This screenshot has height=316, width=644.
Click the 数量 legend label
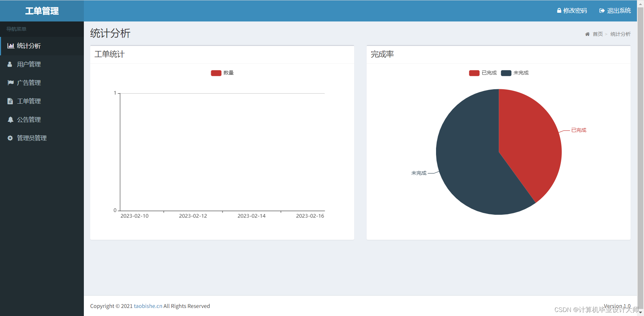228,73
